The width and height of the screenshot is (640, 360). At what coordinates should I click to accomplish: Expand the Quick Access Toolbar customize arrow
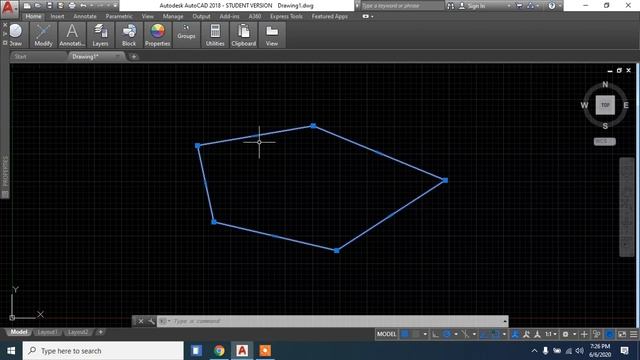click(115, 6)
